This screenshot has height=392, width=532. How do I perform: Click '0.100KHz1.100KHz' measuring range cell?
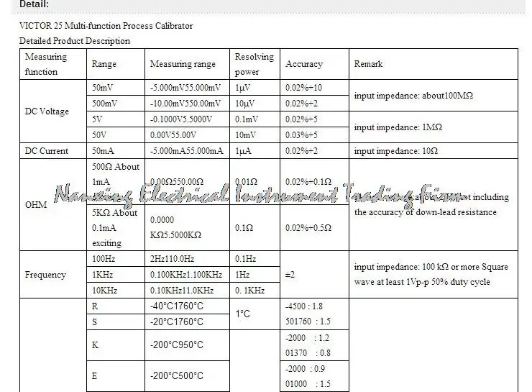[186, 274]
